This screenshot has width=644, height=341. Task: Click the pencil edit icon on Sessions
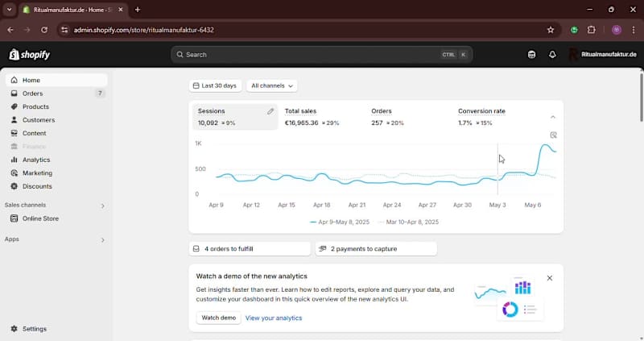[270, 111]
